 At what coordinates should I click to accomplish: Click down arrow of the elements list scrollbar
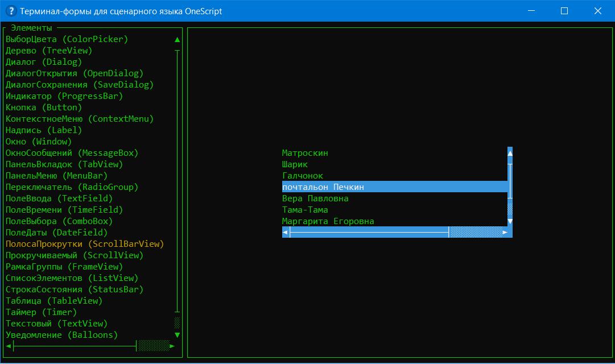coord(178,335)
